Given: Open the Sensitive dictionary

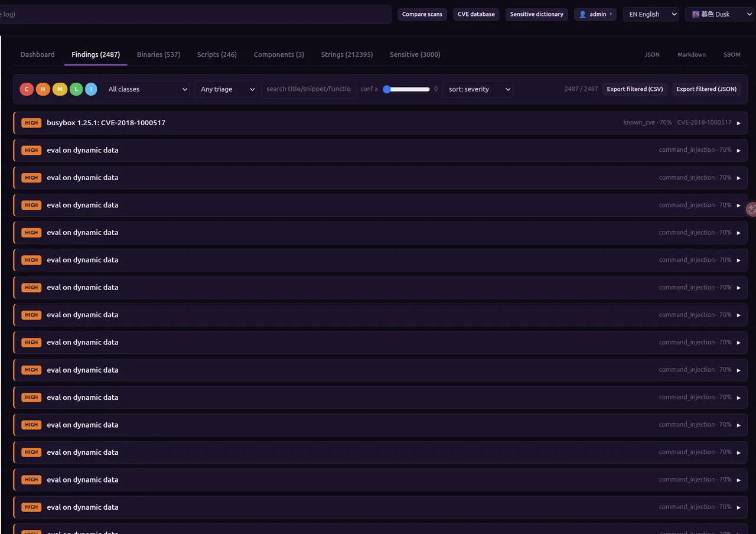Looking at the screenshot, I should pos(536,14).
